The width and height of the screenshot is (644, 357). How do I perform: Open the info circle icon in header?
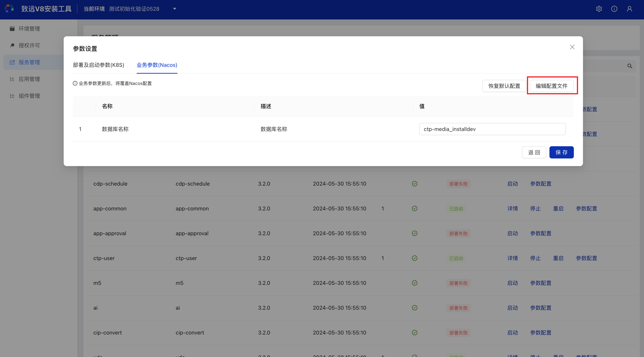click(x=614, y=9)
